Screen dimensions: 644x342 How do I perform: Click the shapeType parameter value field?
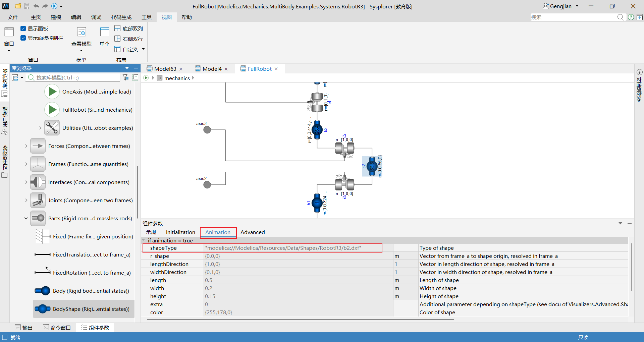point(298,248)
